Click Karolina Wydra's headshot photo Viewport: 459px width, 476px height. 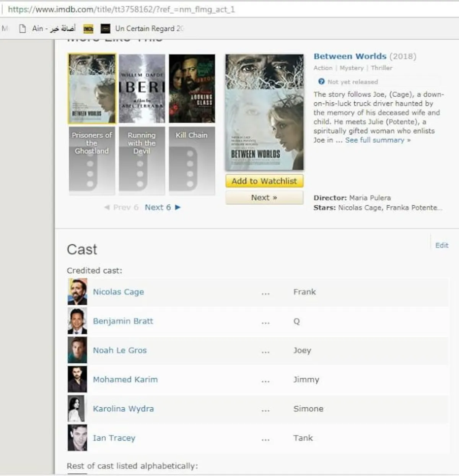click(x=77, y=409)
